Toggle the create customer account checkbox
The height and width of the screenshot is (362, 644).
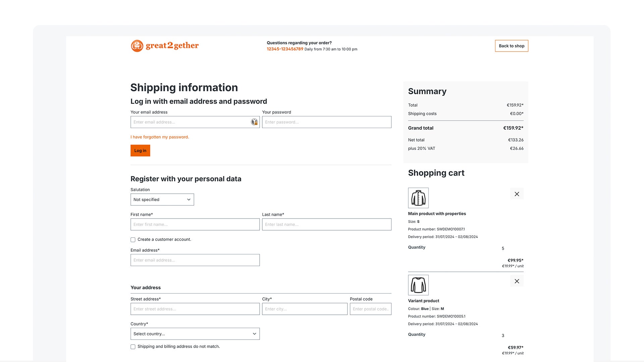(133, 239)
